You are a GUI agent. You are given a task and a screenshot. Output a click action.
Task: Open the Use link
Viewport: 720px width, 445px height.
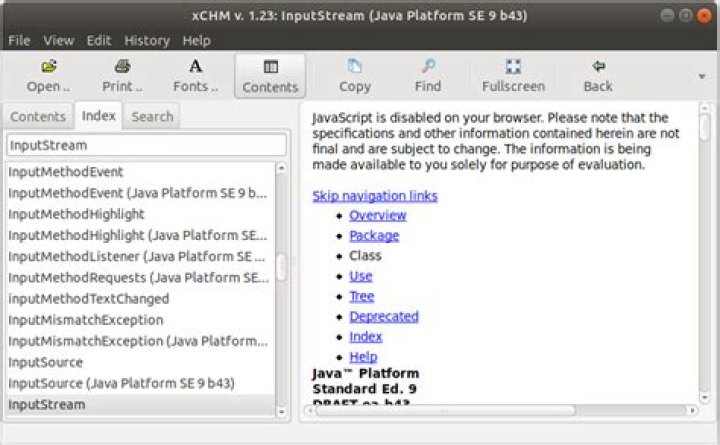[360, 276]
